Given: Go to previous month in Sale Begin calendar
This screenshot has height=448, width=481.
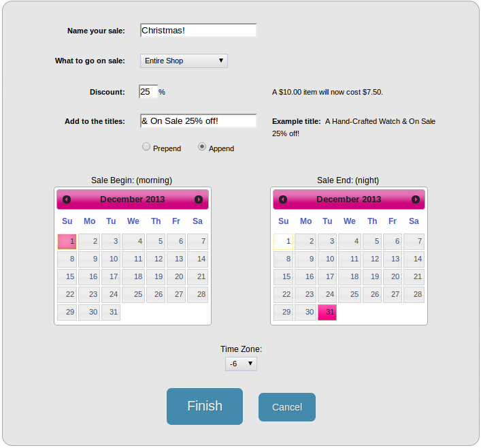Looking at the screenshot, I should coord(67,199).
